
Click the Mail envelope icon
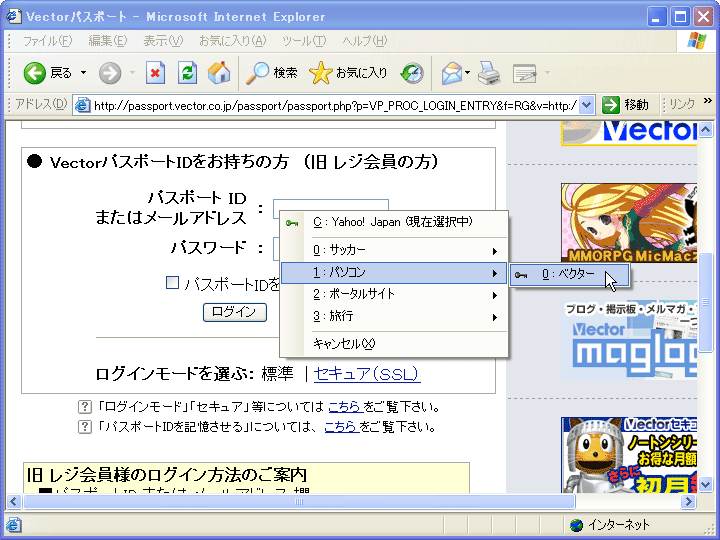pos(452,73)
